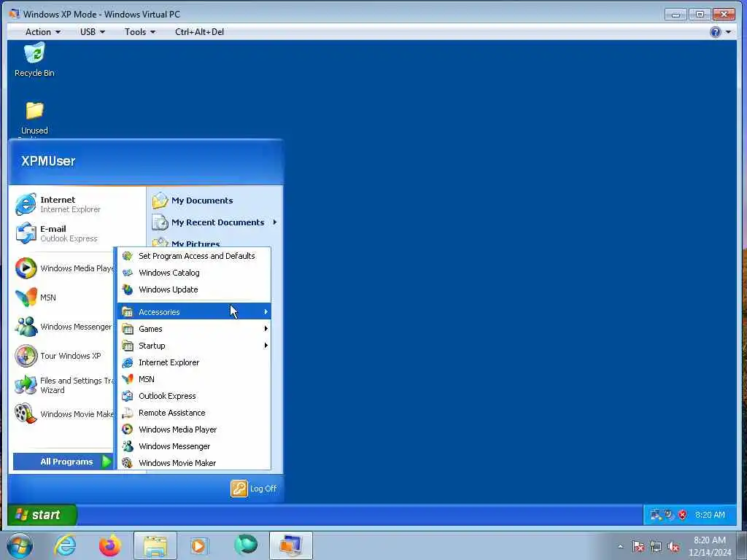Expand the Games submenu
This screenshot has width=747, height=560.
click(194, 329)
